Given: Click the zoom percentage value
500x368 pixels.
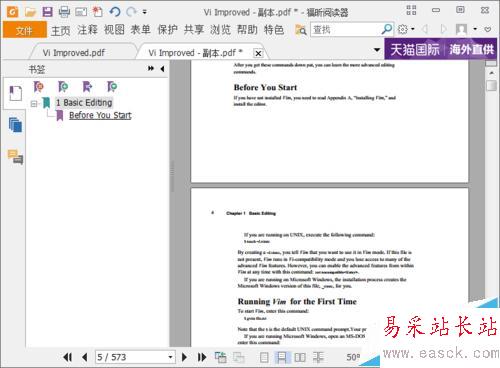Looking at the screenshot, I should pyautogui.click(x=353, y=357).
